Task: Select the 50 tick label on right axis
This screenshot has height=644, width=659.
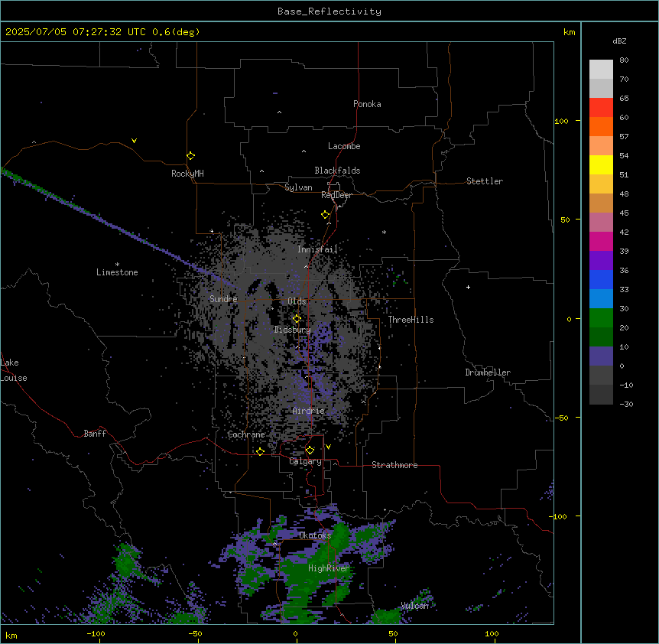Action: click(x=565, y=220)
